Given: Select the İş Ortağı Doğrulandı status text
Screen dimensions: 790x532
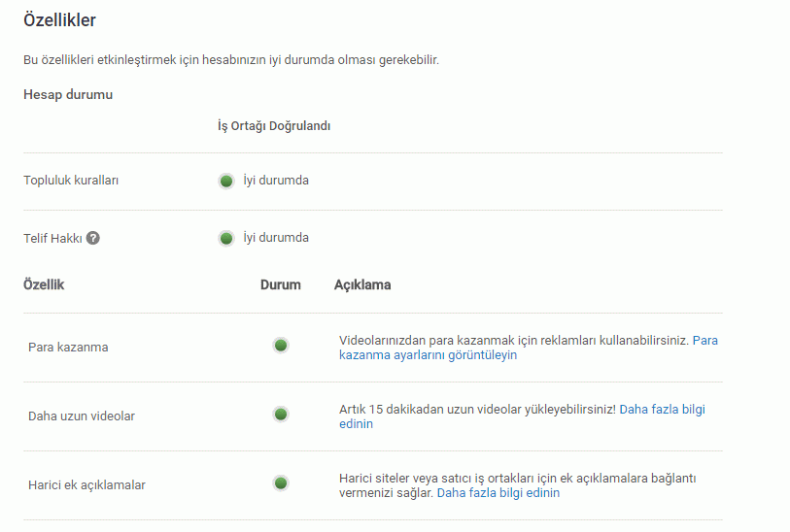Looking at the screenshot, I should (x=274, y=126).
